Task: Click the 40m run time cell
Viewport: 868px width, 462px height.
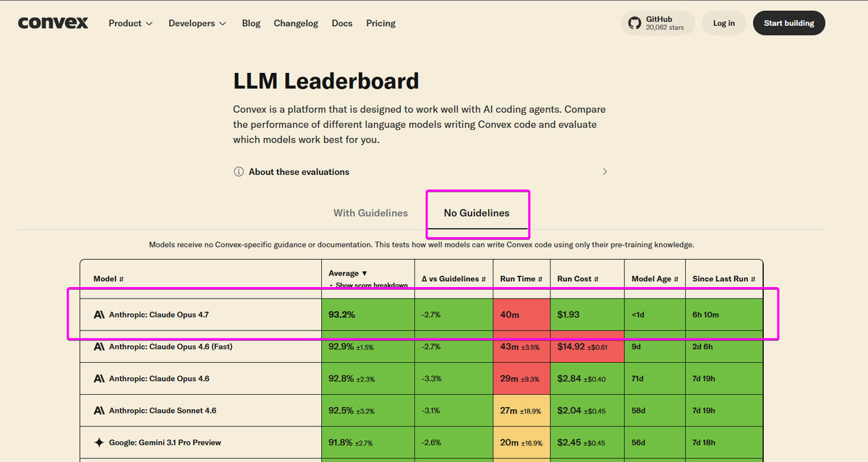Action: click(522, 315)
